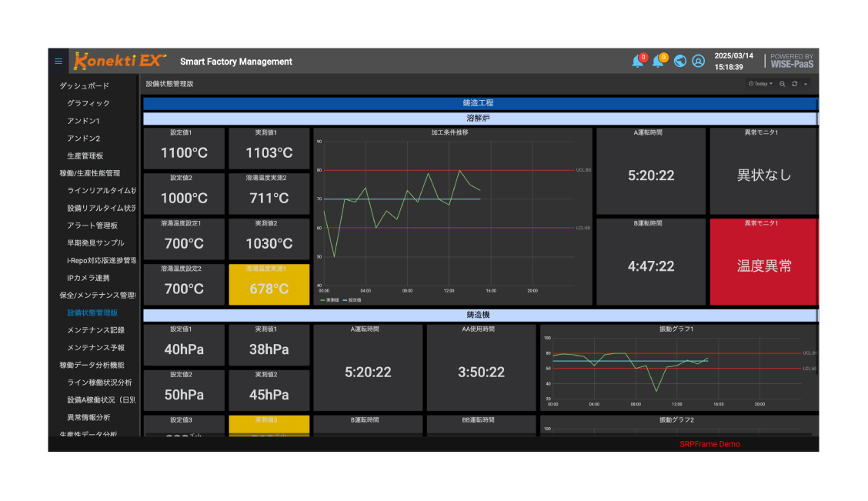The height and width of the screenshot is (501, 868).
Task: Click the 1103°C 実測値1 panel
Action: tap(269, 149)
